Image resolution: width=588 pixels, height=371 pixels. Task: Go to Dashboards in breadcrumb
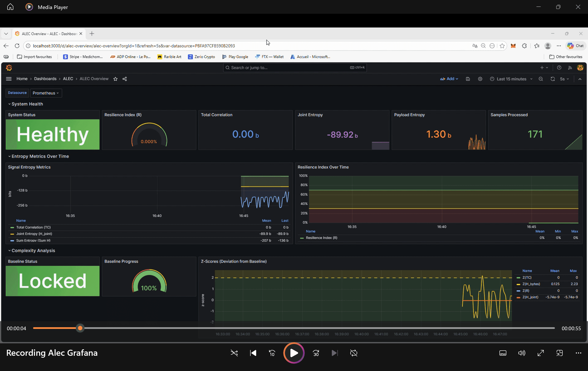tap(45, 79)
